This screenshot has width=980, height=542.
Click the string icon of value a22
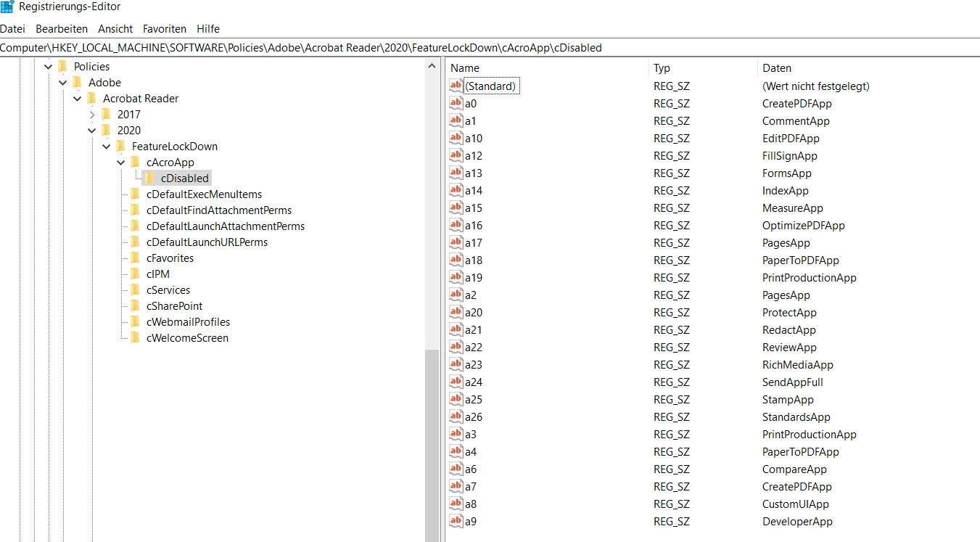click(456, 347)
